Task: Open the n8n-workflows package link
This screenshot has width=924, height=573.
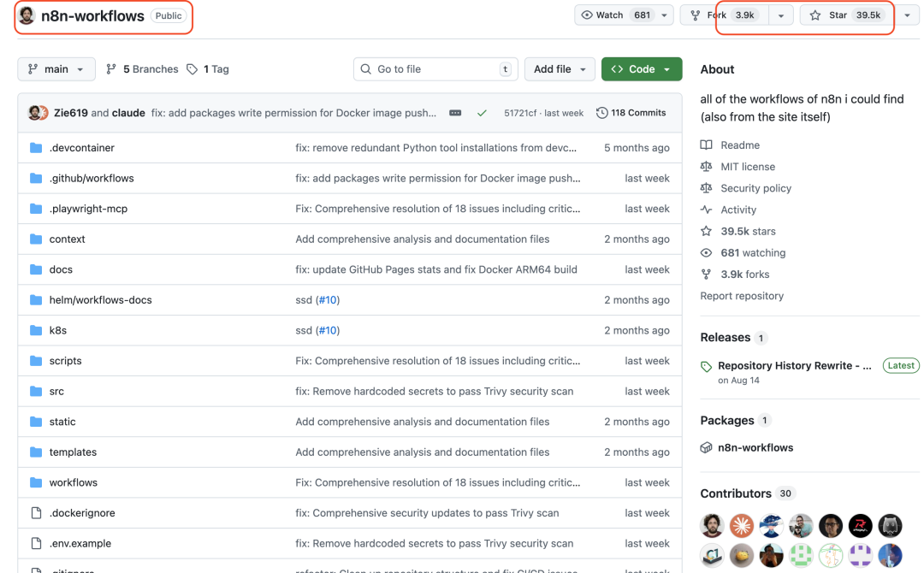Action: (x=755, y=447)
